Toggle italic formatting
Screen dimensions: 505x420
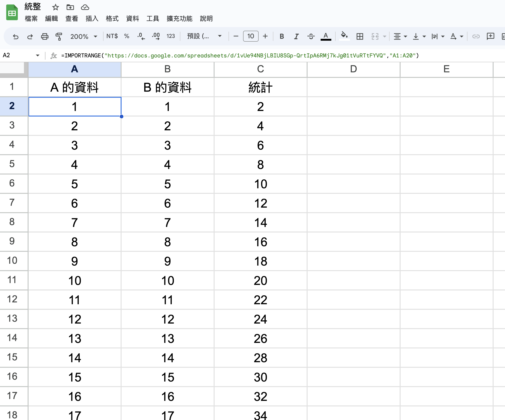(x=296, y=36)
